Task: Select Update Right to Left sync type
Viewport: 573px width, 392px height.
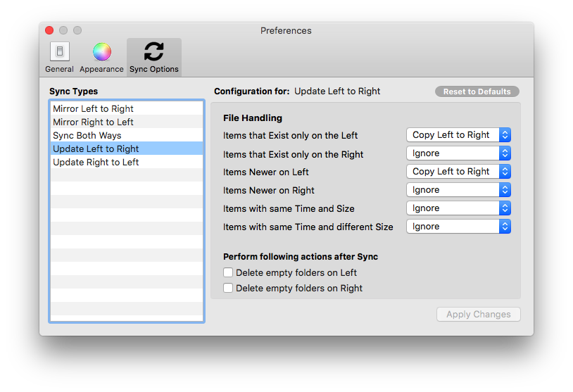Action: (96, 163)
